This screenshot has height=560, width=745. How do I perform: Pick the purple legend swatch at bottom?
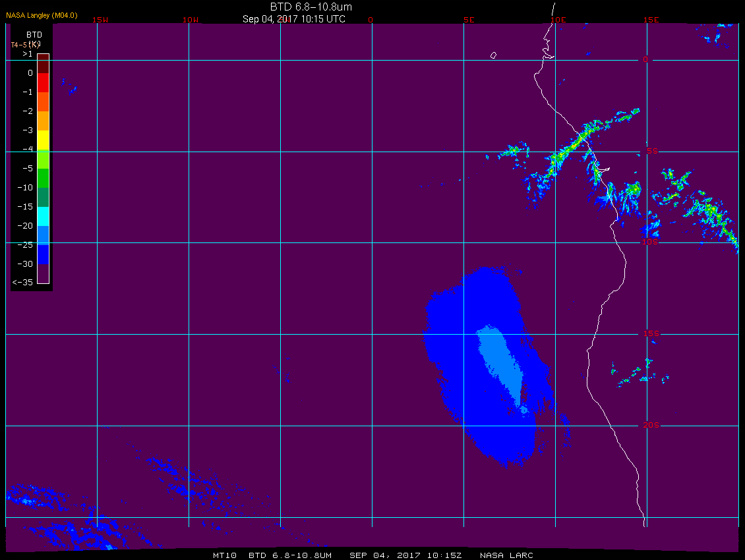44,273
